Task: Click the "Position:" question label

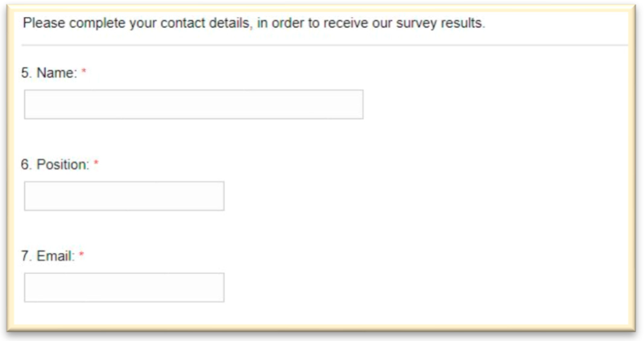Action: click(x=63, y=165)
